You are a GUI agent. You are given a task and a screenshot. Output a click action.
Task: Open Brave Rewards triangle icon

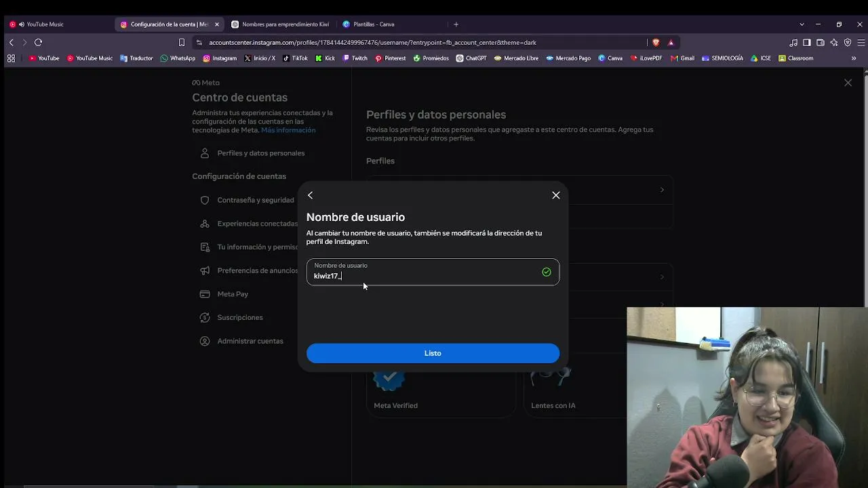671,42
